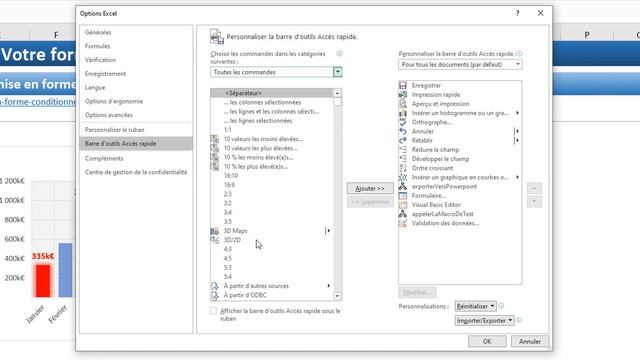Click the appelerLaMacroDeTest macro icon
The image size is (640, 360).
pyautogui.click(x=403, y=214)
